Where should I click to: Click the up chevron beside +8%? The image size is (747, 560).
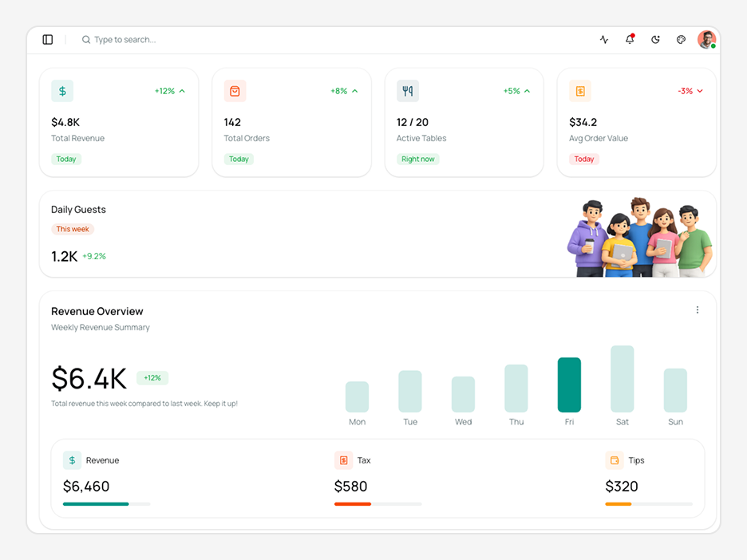(355, 91)
